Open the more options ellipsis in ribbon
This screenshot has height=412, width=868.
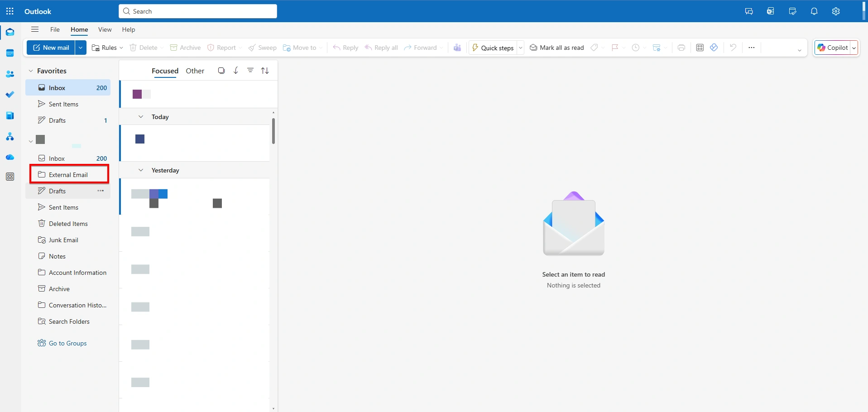click(752, 48)
